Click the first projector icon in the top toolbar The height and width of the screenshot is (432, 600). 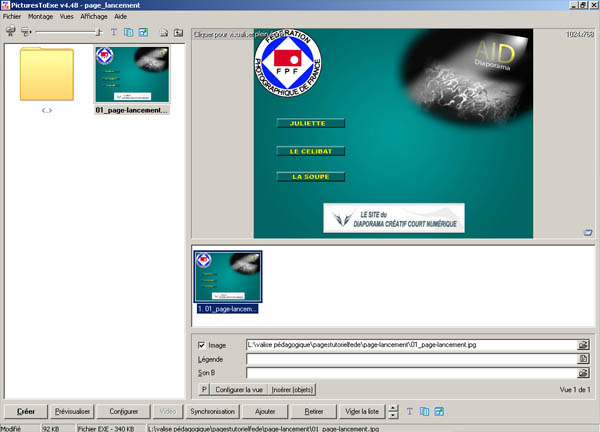click(x=11, y=32)
